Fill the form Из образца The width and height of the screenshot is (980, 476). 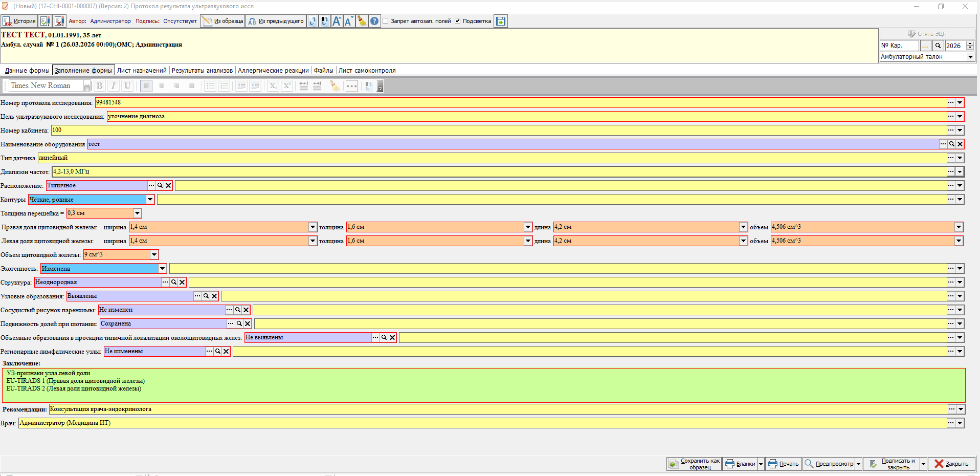coord(222,21)
